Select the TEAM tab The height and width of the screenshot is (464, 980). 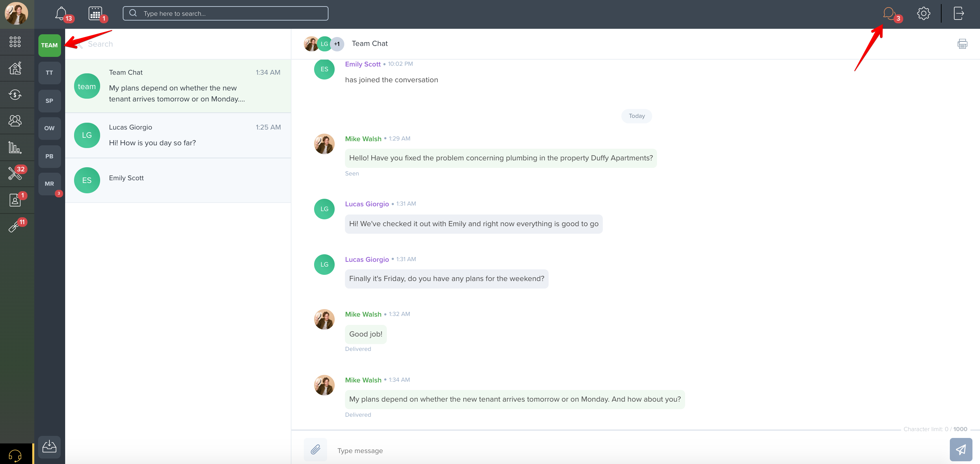[x=49, y=45]
